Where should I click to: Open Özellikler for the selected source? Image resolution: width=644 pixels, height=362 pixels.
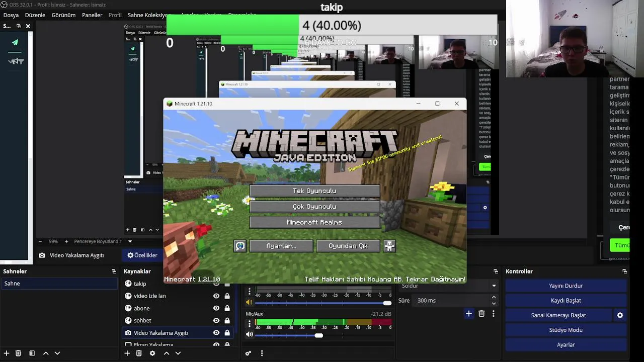pyautogui.click(x=142, y=255)
